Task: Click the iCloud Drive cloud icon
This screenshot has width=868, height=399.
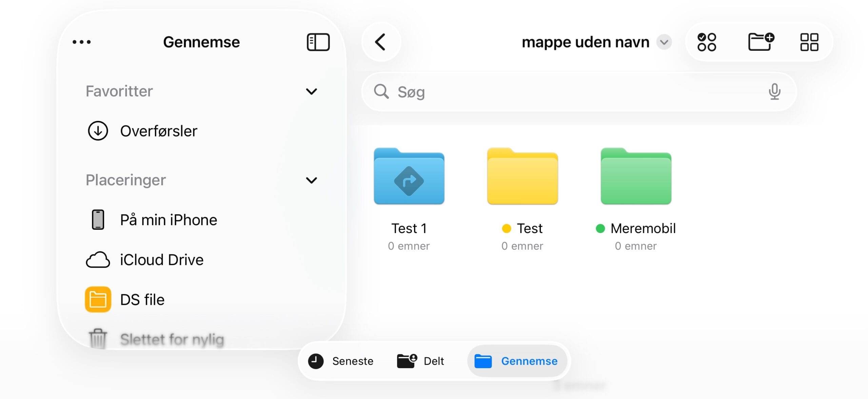Action: (x=98, y=260)
